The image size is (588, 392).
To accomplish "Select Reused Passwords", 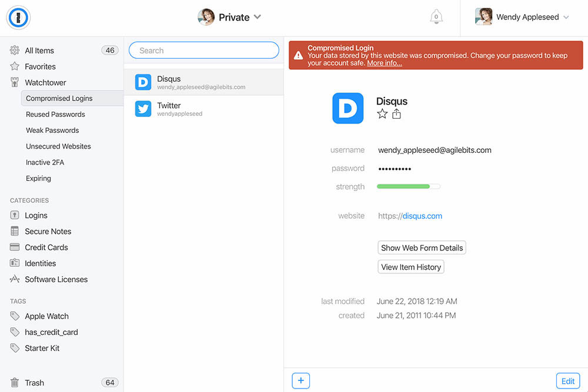I will tap(55, 114).
